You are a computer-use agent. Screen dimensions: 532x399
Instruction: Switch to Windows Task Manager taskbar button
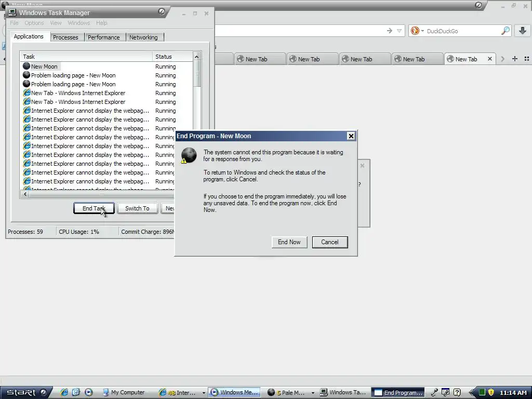[x=343, y=392]
